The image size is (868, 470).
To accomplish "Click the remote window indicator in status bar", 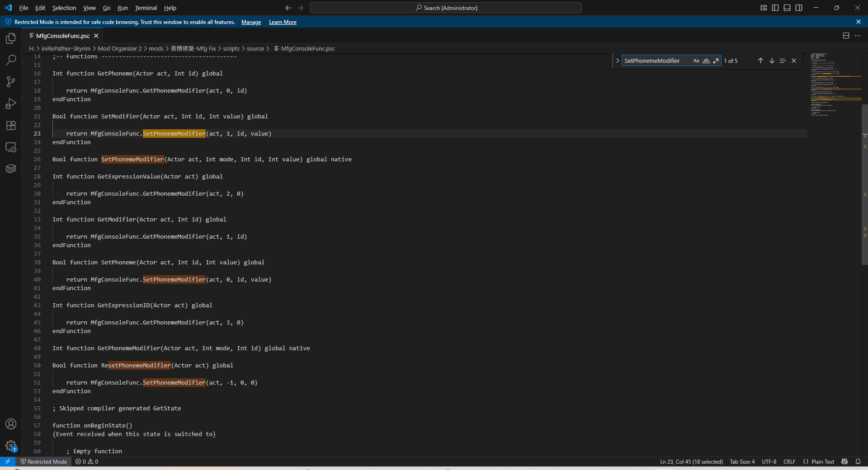I will coord(8,461).
